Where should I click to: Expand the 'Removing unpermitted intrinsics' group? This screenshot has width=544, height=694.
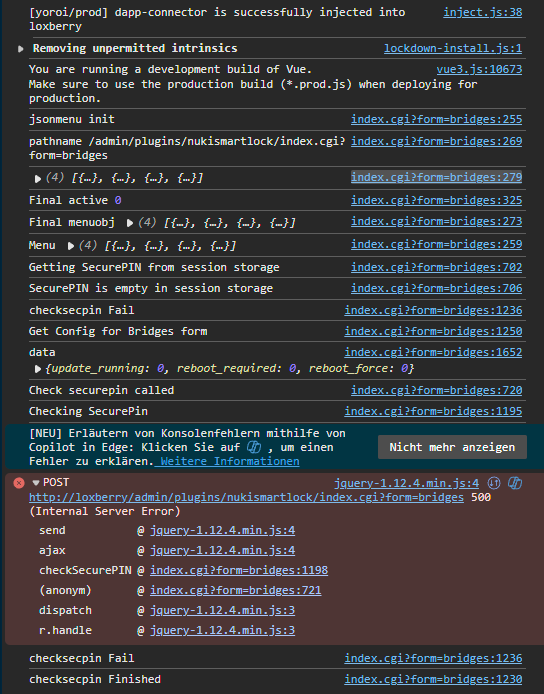click(20, 49)
